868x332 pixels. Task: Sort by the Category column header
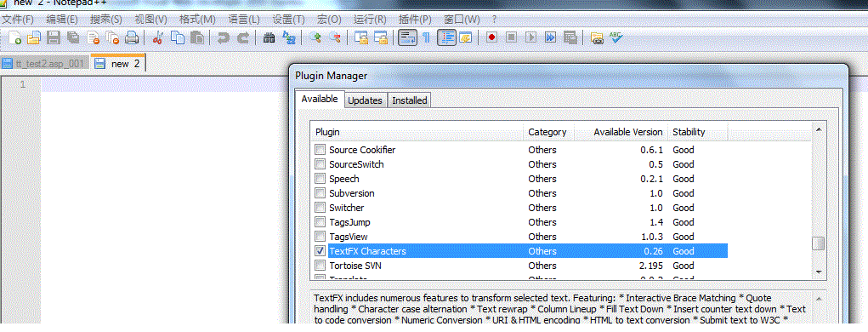point(548,132)
